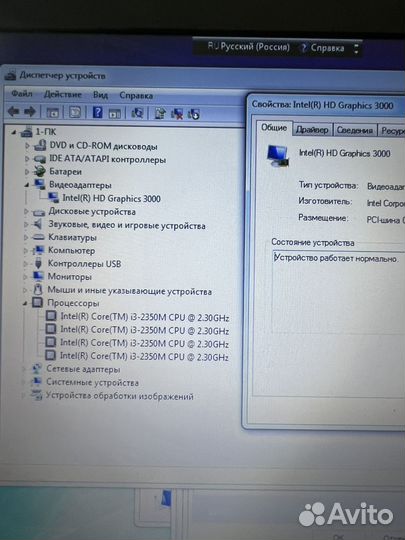Click the Back arrow toolbar icon
This screenshot has height=540, width=405.
13,111
